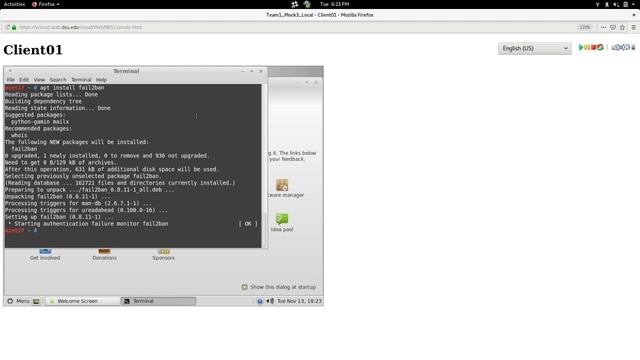Click the volume speaker in the guest panel
This screenshot has height=360, width=640.
pyautogui.click(x=270, y=301)
